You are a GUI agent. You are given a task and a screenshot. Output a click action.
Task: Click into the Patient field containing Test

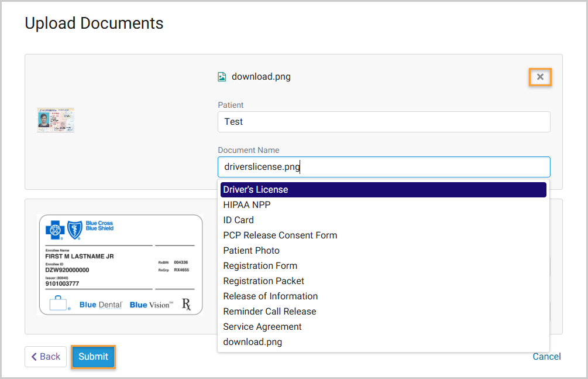click(x=384, y=122)
